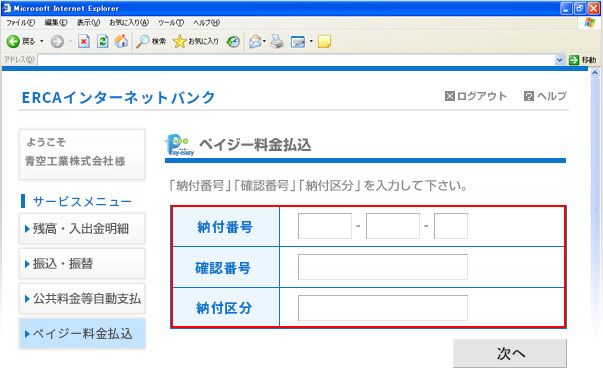Open the ツール(T) menu
The width and height of the screenshot is (603, 380).
pyautogui.click(x=171, y=23)
